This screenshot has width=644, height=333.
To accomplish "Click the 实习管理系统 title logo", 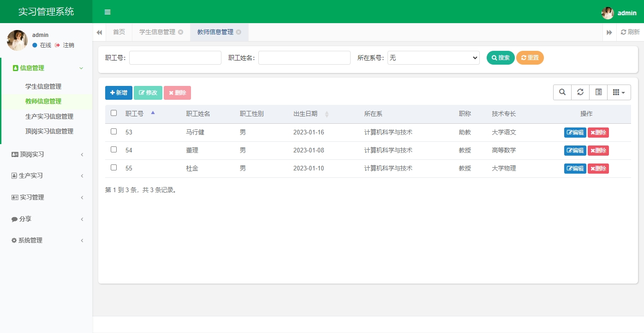I will (x=46, y=12).
